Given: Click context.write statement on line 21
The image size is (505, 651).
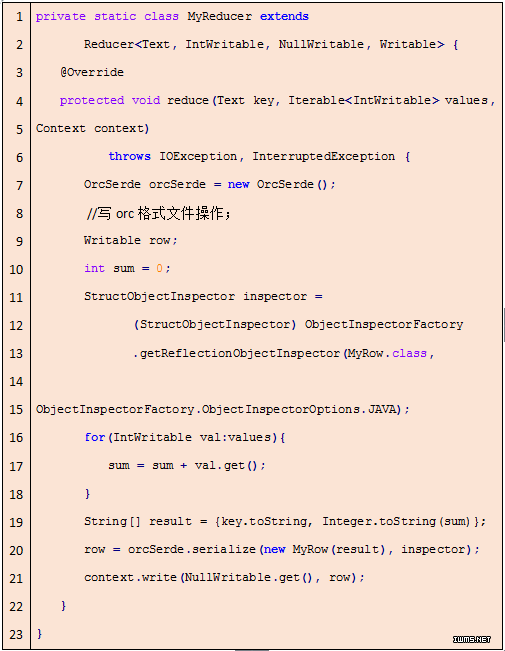Looking at the screenshot, I should coord(224,578).
